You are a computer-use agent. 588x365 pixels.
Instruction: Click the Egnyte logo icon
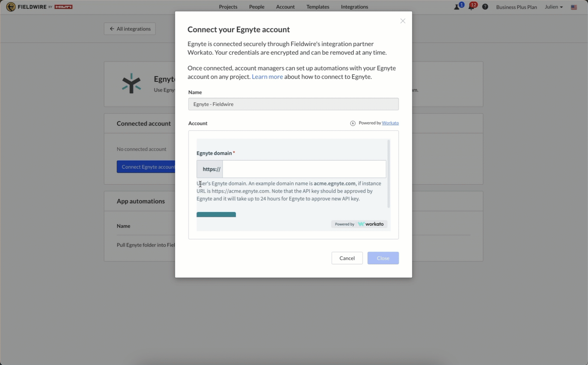(131, 83)
